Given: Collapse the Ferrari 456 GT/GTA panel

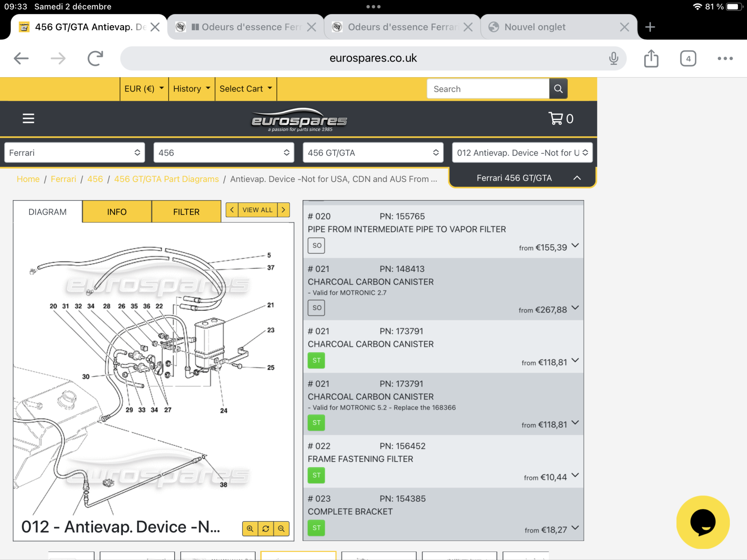Looking at the screenshot, I should point(577,178).
